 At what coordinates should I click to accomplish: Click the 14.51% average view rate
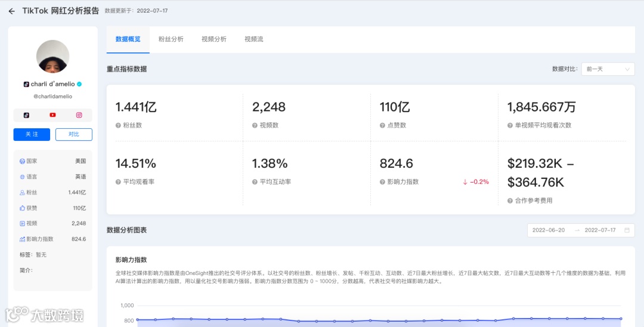(x=136, y=163)
